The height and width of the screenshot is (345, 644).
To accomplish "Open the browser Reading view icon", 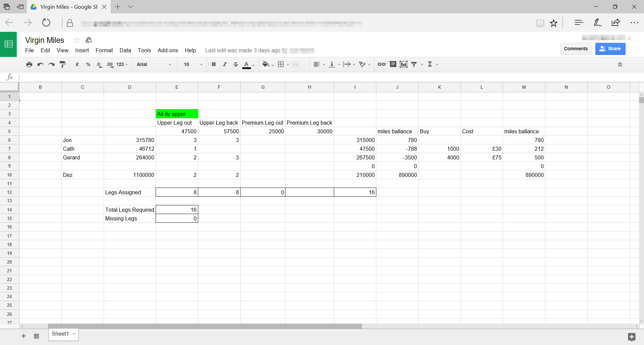I will (540, 23).
